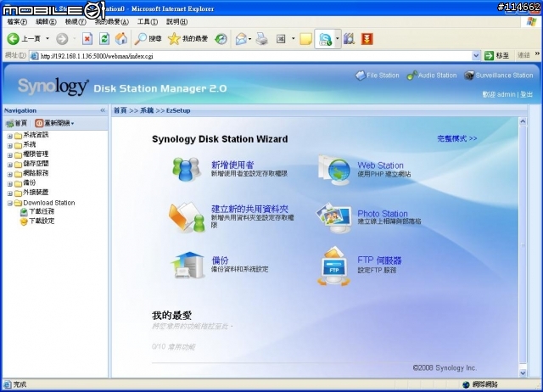The width and height of the screenshot is (543, 392).
Task: Click the 備份 wizard link
Action: click(220, 260)
